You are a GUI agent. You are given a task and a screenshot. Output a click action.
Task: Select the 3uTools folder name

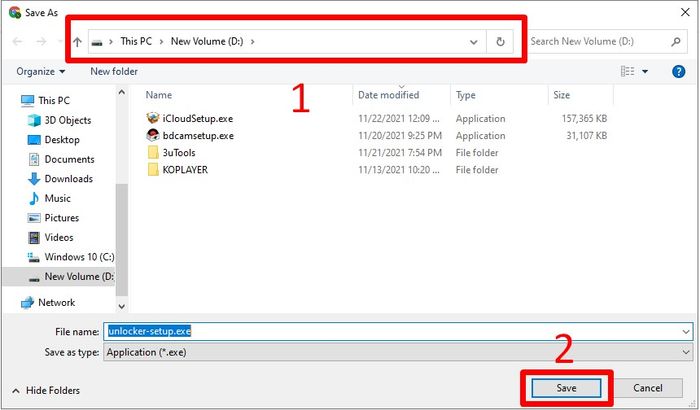tap(179, 153)
